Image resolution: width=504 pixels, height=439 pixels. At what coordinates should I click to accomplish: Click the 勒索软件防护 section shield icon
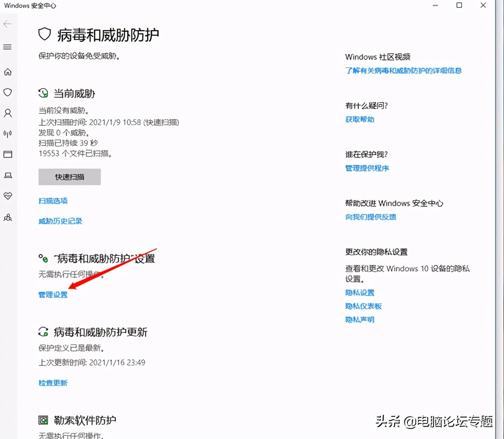pos(43,420)
